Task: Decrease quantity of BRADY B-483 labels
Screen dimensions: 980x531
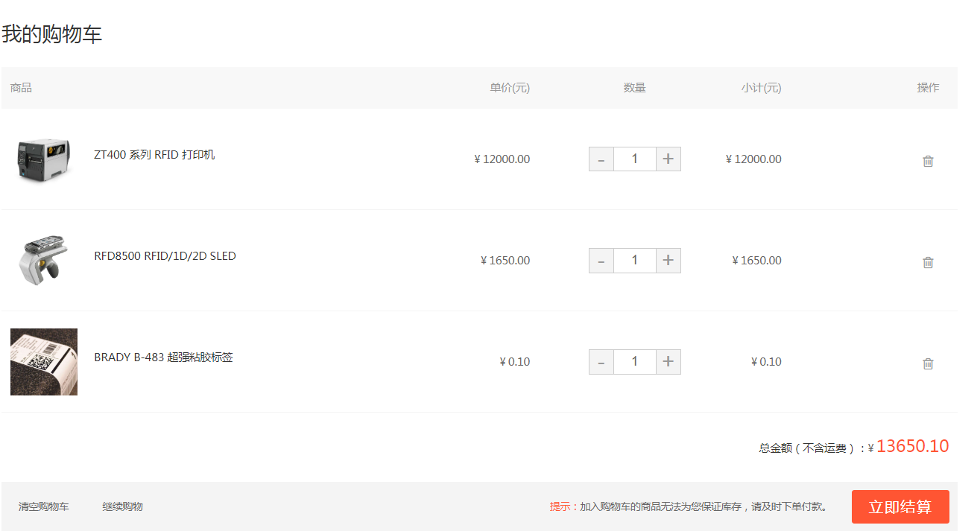Action: point(601,362)
